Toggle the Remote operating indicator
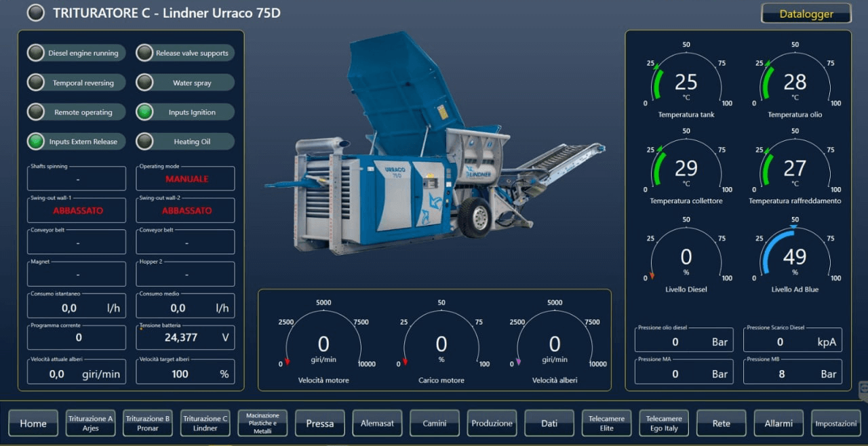The height and width of the screenshot is (446, 868). pos(76,112)
